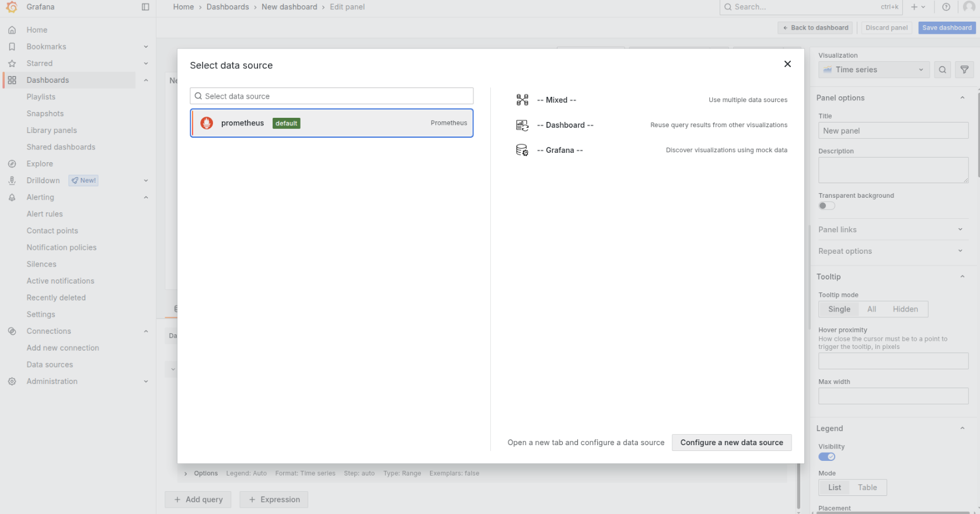Click the Description text area
The image size is (980, 514).
(893, 170)
